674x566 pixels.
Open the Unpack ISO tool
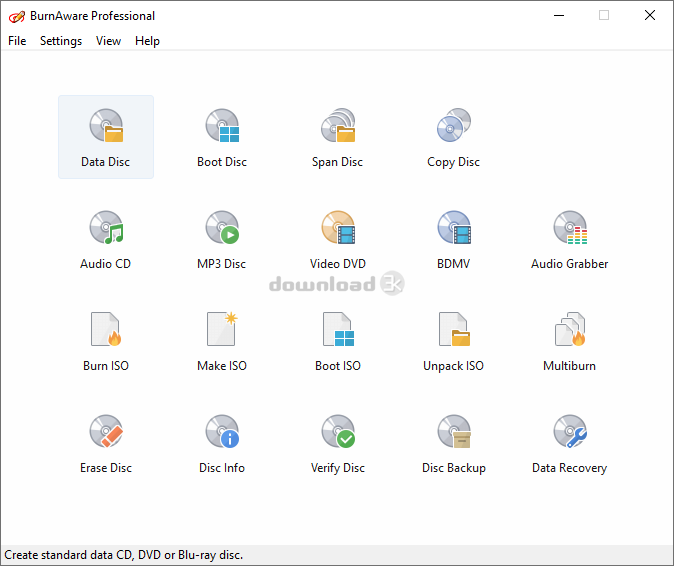pyautogui.click(x=453, y=340)
